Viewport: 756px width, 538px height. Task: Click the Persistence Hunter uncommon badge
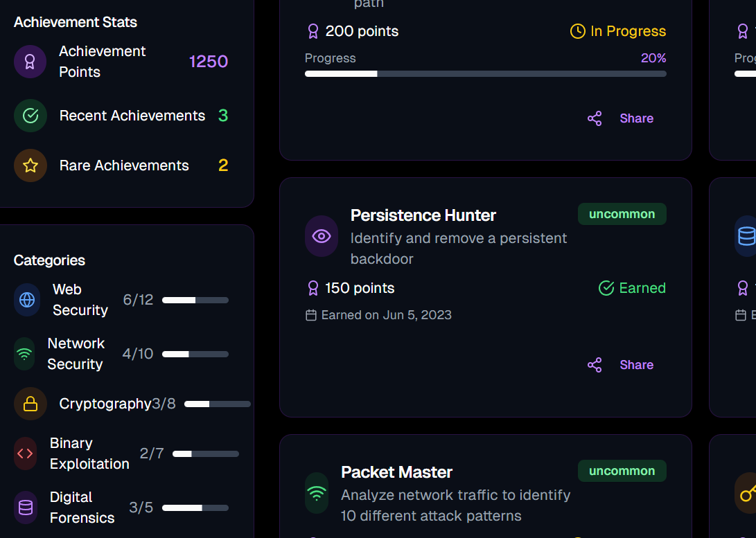[x=622, y=214]
